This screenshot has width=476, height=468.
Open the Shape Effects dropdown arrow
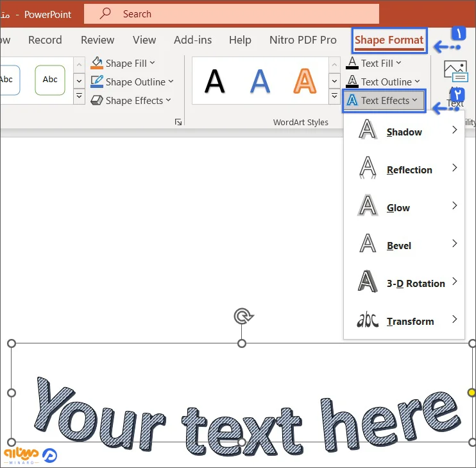(x=169, y=100)
